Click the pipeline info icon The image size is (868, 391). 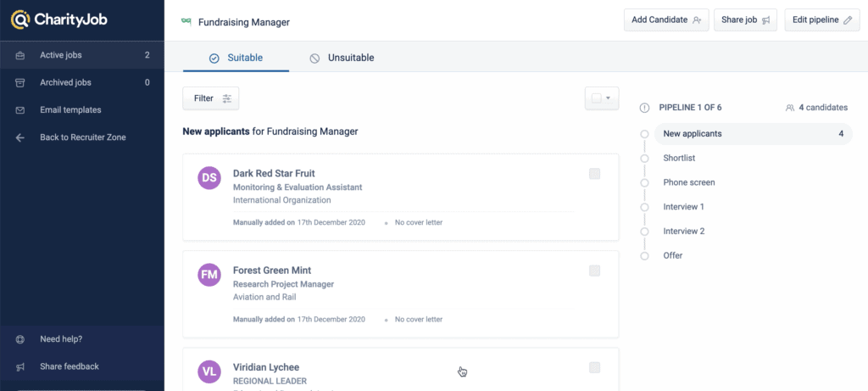click(x=644, y=108)
